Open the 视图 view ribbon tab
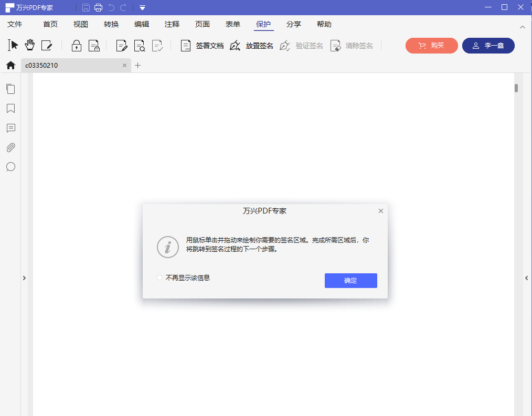532x416 pixels. point(81,24)
